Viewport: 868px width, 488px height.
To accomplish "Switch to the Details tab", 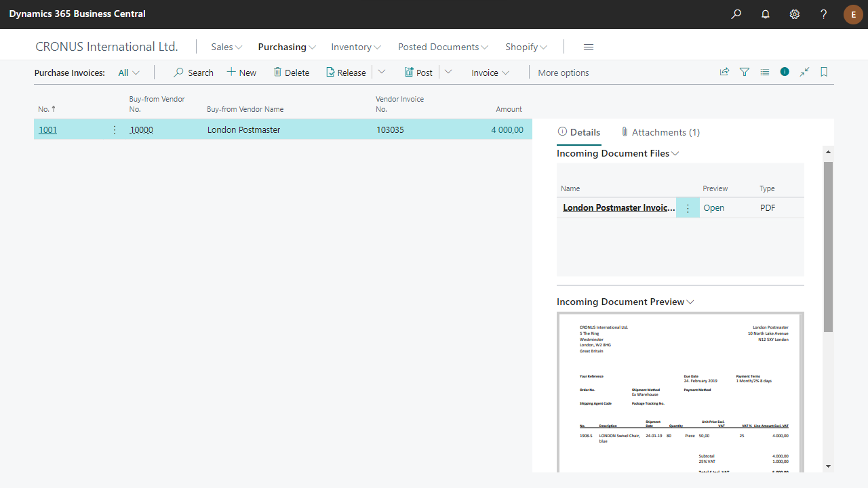I will [x=579, y=132].
